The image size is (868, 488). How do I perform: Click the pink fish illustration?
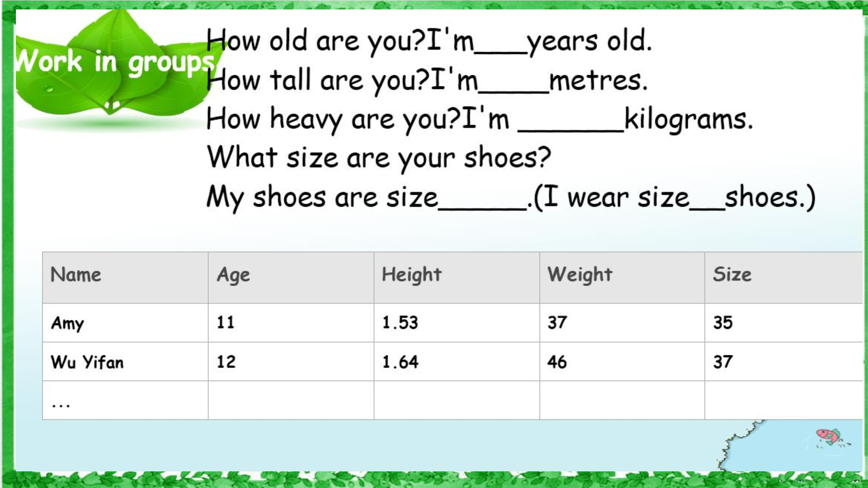click(830, 437)
